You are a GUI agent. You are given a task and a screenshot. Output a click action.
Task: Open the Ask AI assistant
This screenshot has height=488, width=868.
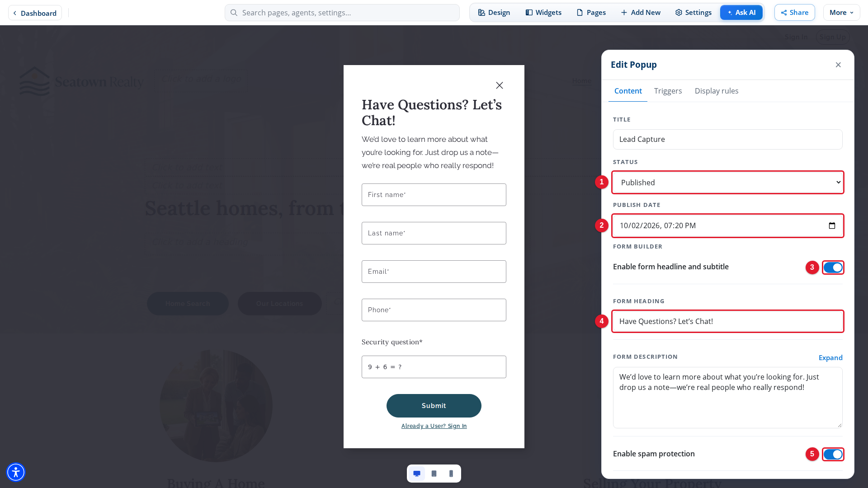[x=741, y=13]
